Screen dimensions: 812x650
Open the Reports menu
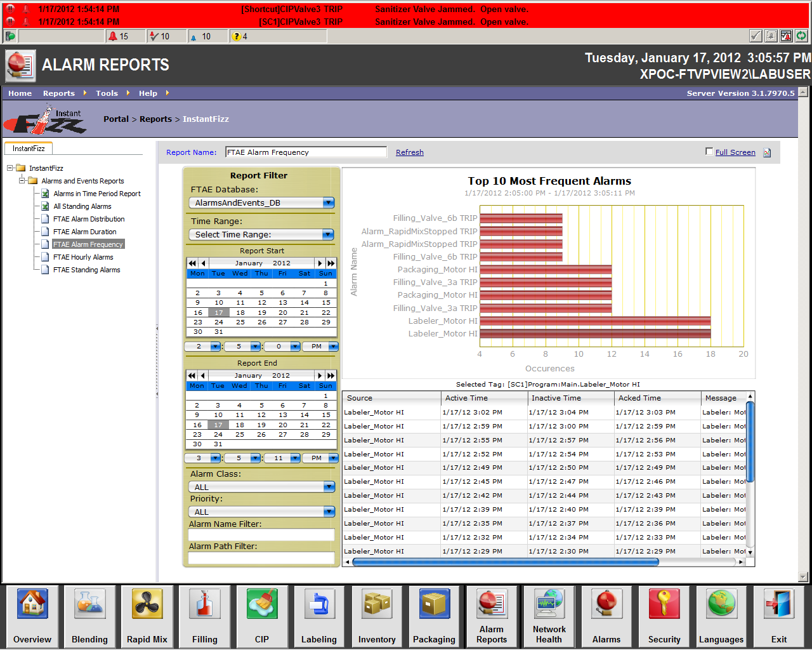click(x=59, y=93)
